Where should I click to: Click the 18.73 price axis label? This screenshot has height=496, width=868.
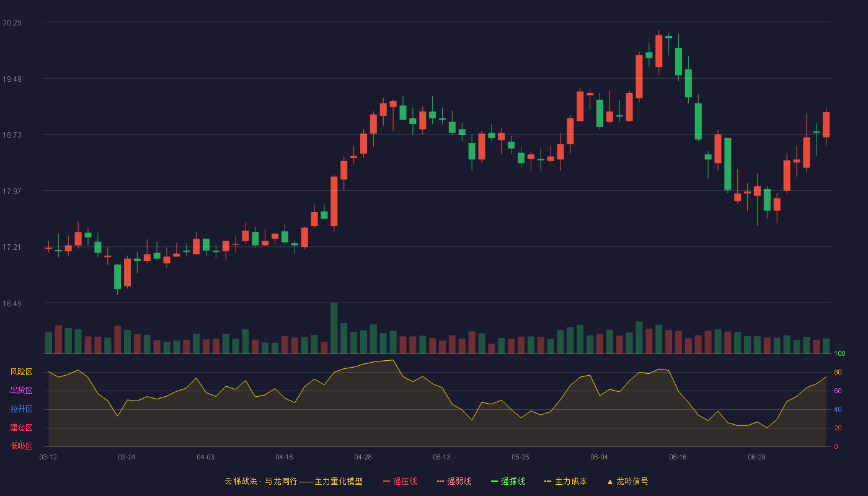pos(12,135)
